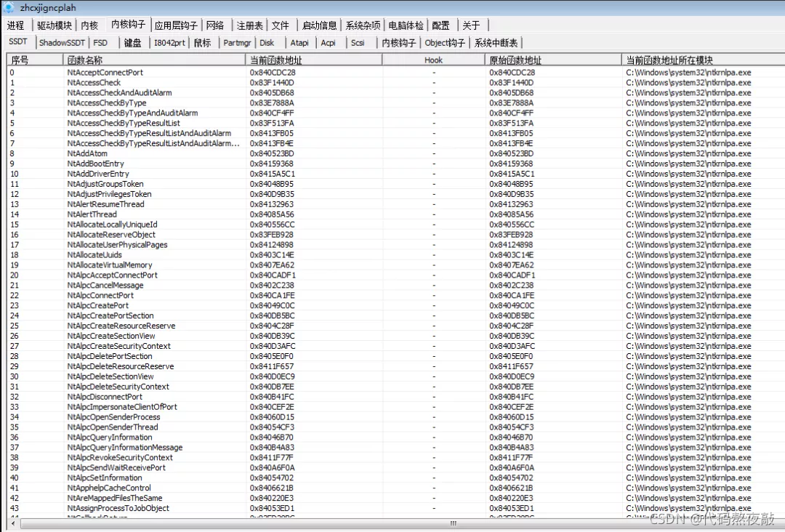785x532 pixels.
Task: Select the NtAllocateLocallyUniqueId row
Action: coord(397,225)
